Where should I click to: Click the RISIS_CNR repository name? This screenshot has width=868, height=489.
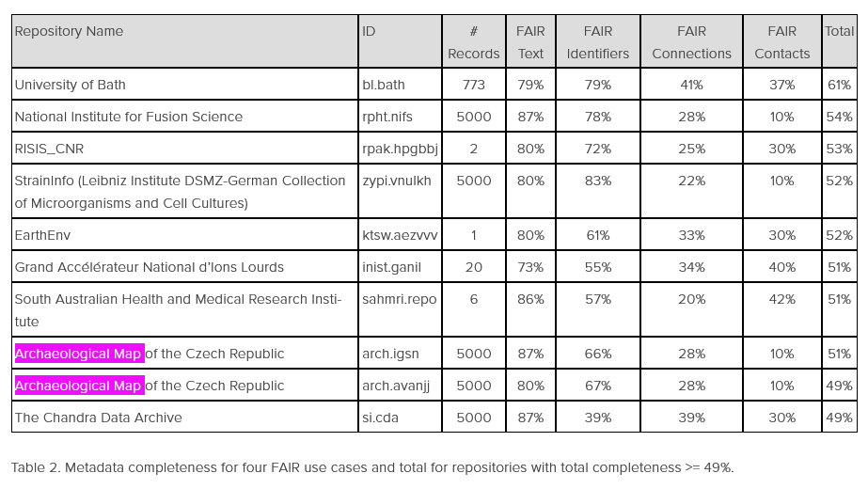[x=49, y=149]
